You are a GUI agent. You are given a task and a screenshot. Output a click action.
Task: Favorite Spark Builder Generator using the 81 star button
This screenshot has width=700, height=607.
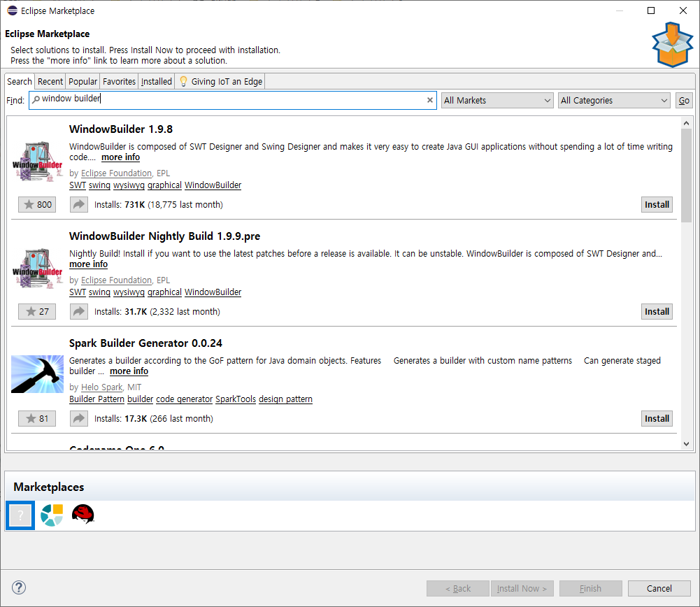pyautogui.click(x=37, y=419)
